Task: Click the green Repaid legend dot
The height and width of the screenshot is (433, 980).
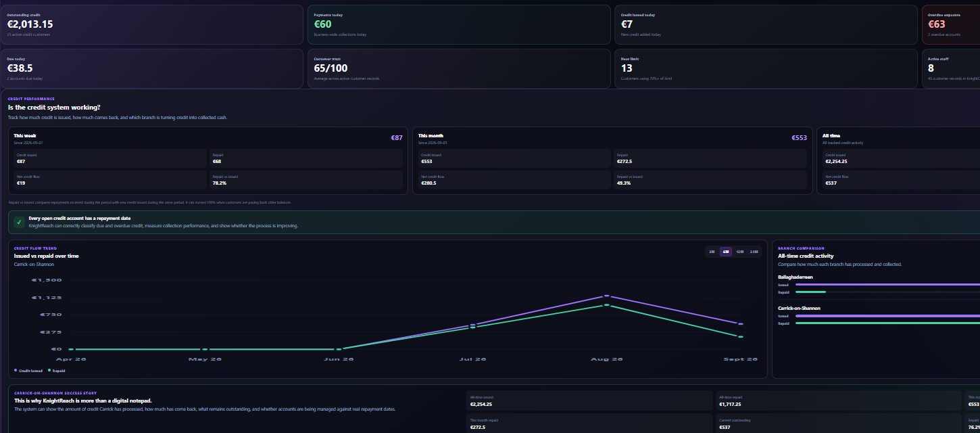Action: [49, 371]
